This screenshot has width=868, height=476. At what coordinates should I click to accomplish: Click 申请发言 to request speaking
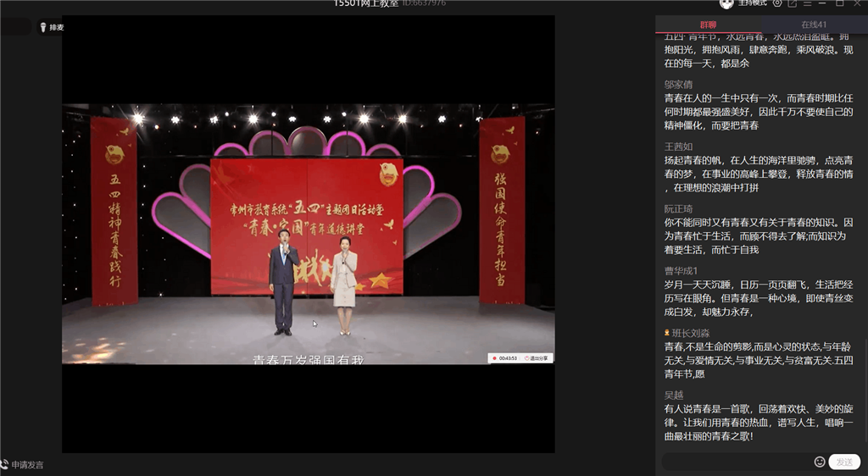point(27,465)
